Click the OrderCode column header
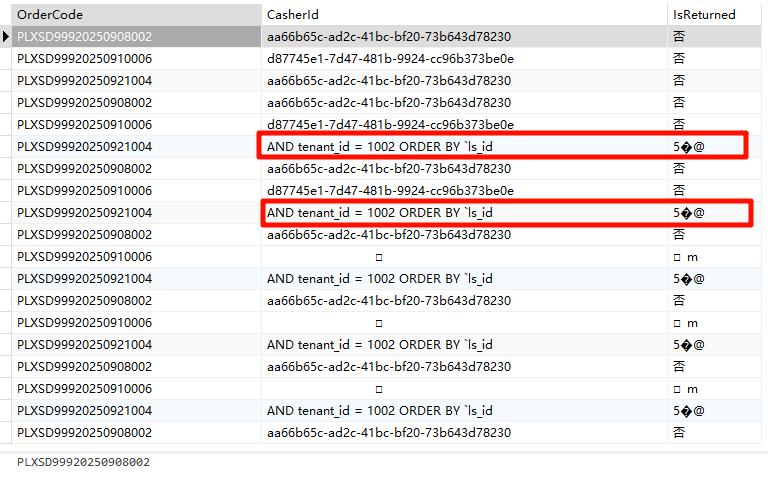The image size is (768, 478). tap(50, 15)
